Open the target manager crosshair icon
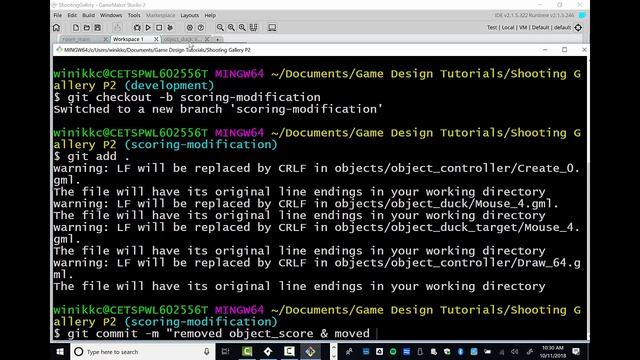 578,28
